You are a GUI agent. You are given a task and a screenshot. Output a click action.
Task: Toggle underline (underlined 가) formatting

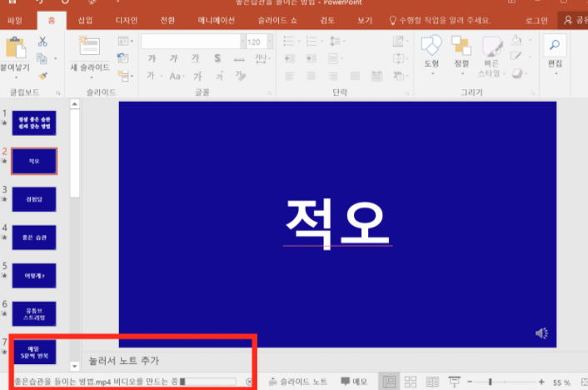(x=195, y=58)
